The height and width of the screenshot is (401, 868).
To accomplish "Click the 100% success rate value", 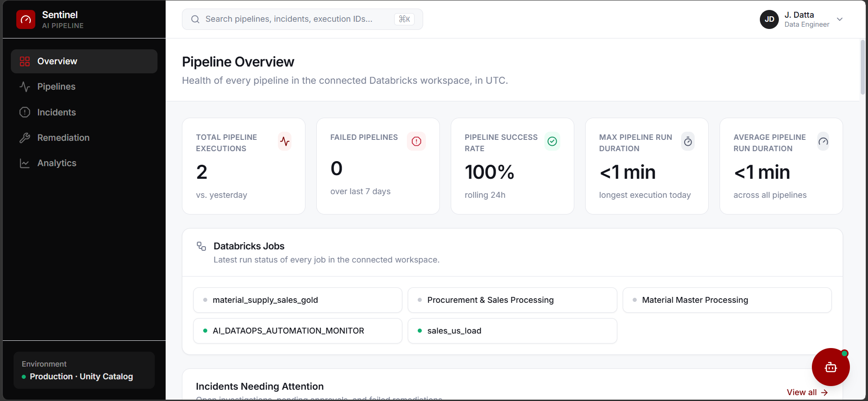I will pos(490,172).
